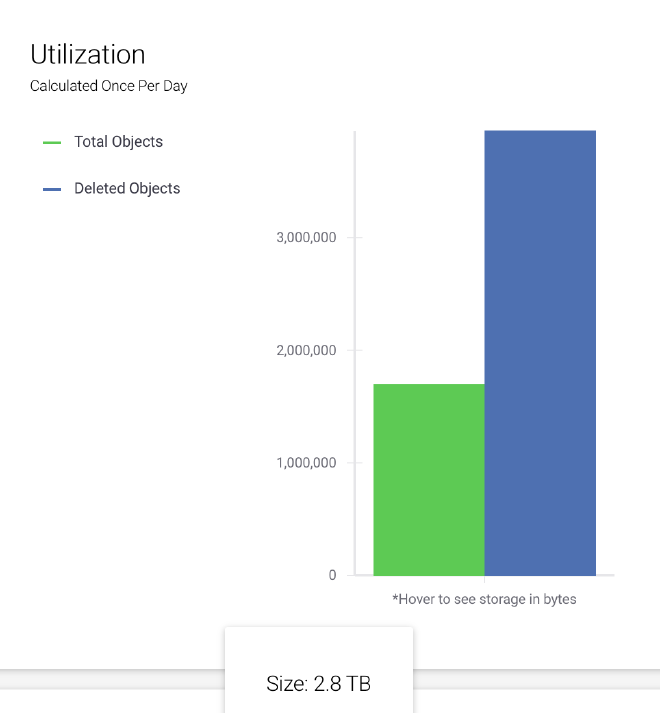The image size is (660, 713).
Task: Click the Calculated Once Per Day subtitle
Action: [x=109, y=86]
